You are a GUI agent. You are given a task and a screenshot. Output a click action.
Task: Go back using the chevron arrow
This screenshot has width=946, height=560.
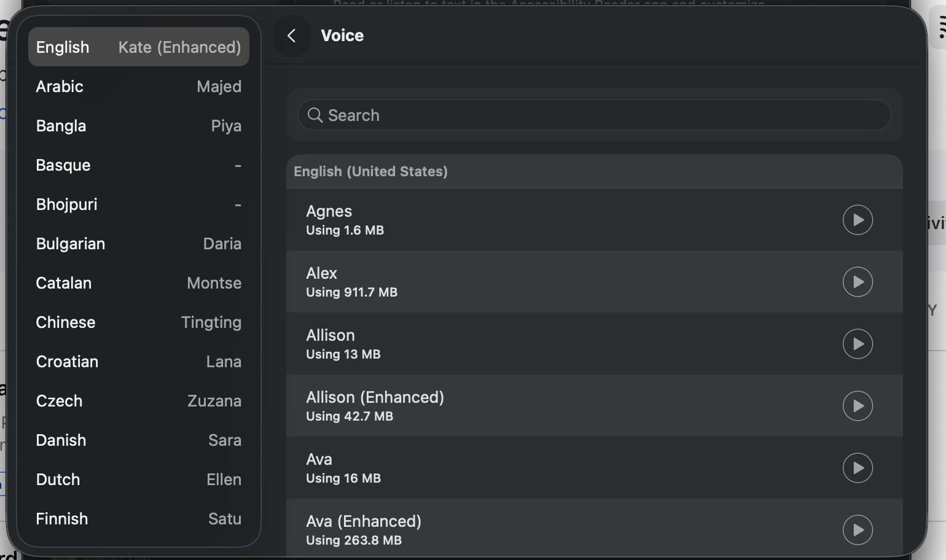(292, 36)
